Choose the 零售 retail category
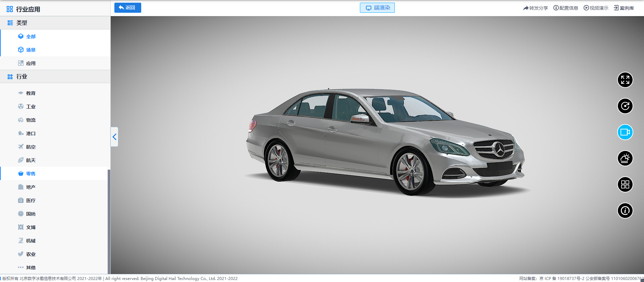 pyautogui.click(x=54, y=174)
